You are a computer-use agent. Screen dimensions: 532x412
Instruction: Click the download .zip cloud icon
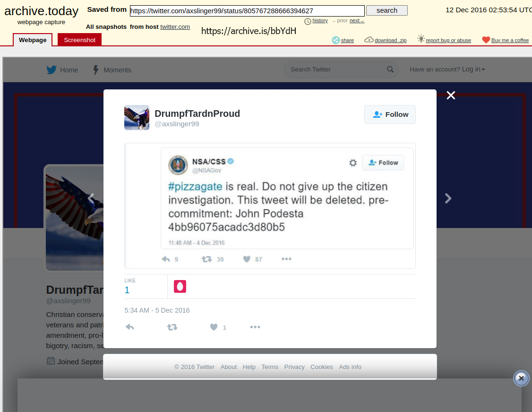point(369,40)
